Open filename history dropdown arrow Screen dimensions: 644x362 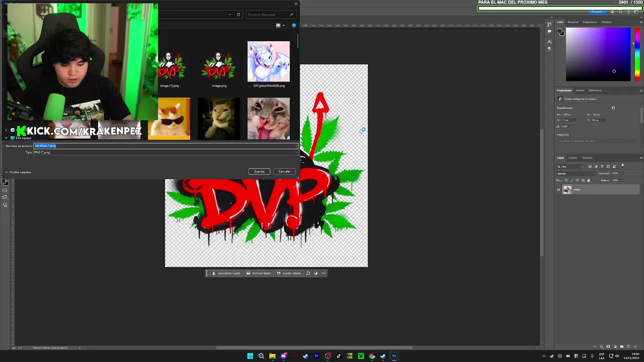pos(296,146)
